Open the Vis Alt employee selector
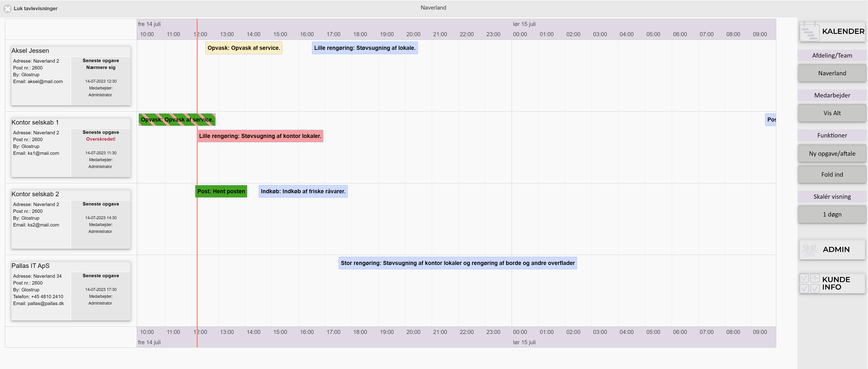Viewport: 868px width, 369px height. [x=832, y=113]
